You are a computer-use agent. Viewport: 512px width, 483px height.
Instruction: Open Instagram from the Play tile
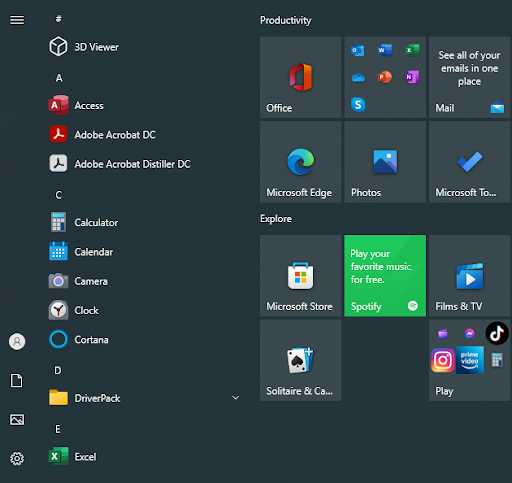pos(443,360)
